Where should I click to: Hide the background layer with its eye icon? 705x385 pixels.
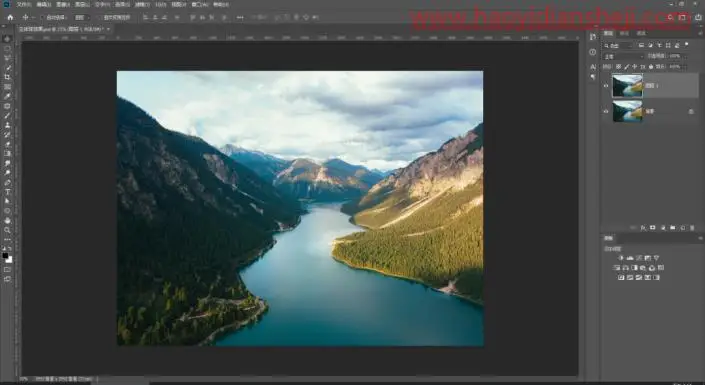point(606,111)
